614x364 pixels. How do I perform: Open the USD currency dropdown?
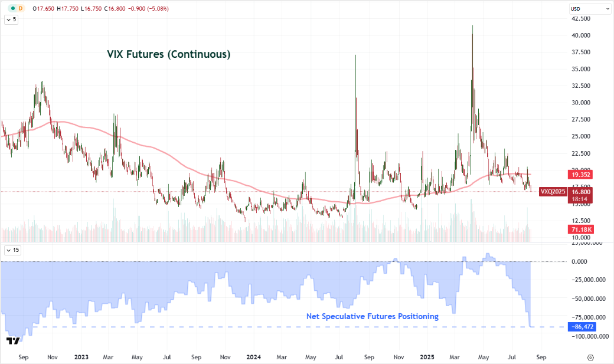pos(590,9)
